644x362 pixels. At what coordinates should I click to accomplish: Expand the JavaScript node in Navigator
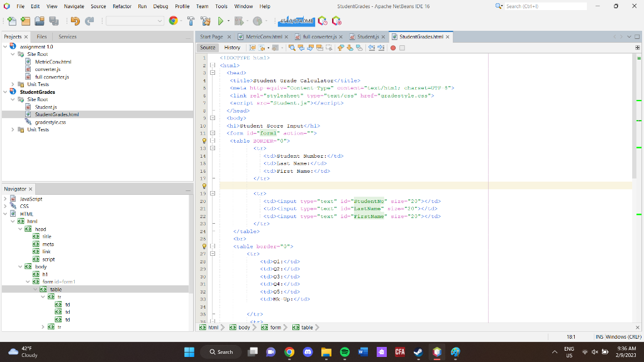[6, 199]
